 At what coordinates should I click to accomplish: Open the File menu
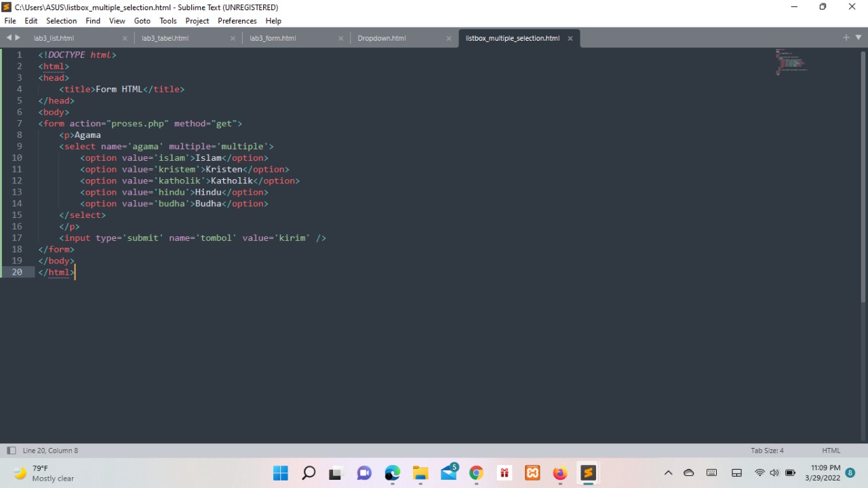[10, 21]
